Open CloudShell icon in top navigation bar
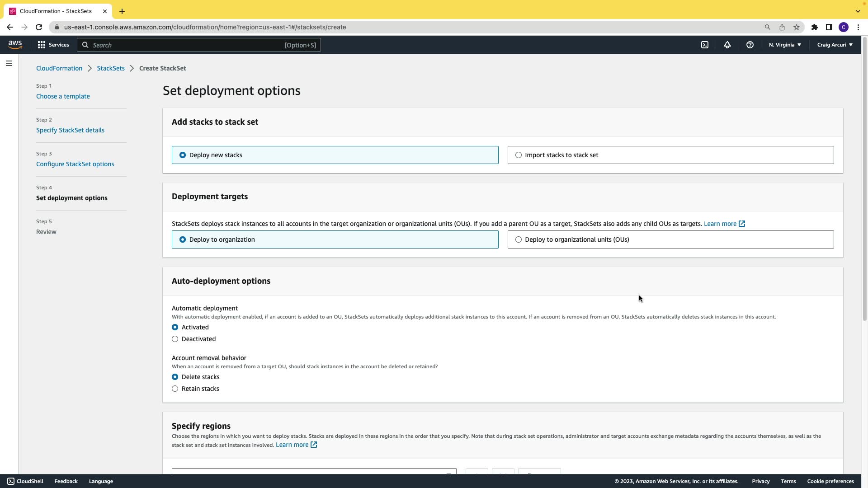The image size is (868, 488). tap(705, 45)
